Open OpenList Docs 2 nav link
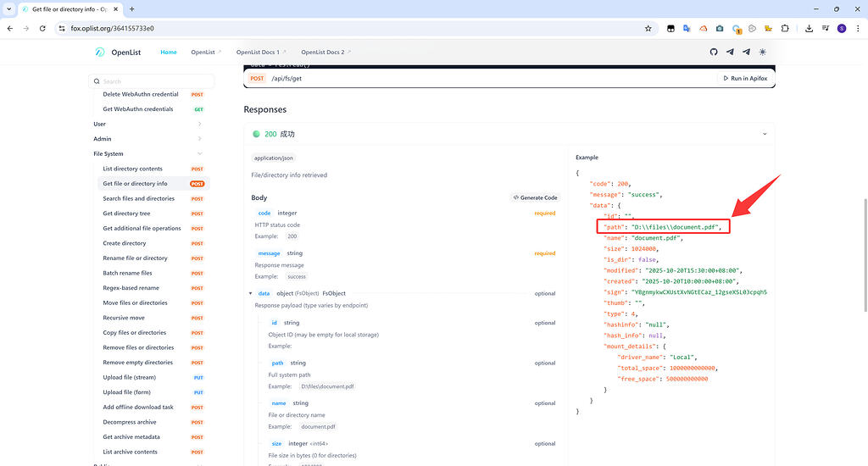868x466 pixels. tap(326, 52)
